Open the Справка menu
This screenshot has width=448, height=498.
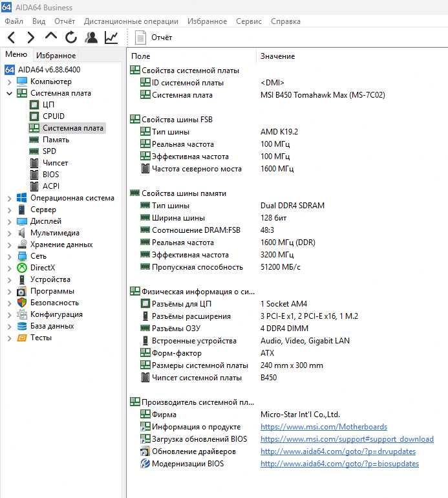tap(286, 21)
